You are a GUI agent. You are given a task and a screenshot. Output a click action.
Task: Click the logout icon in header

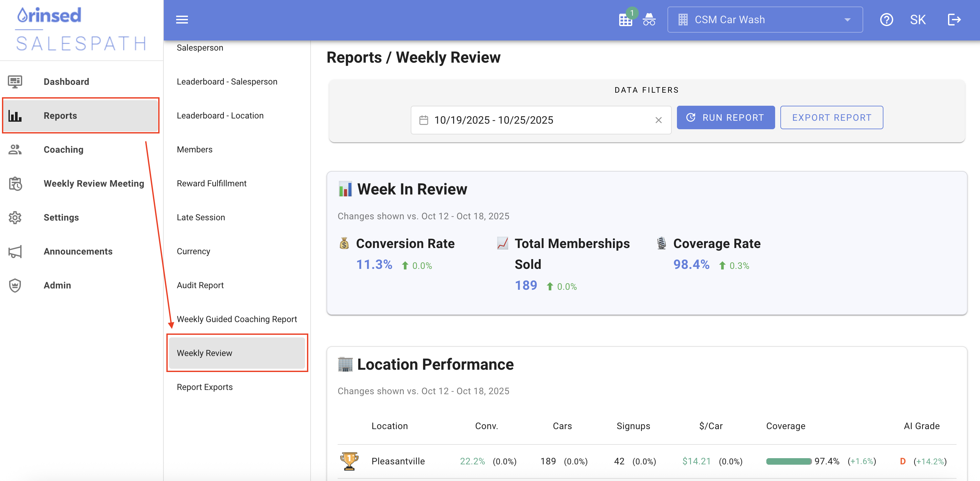954,19
